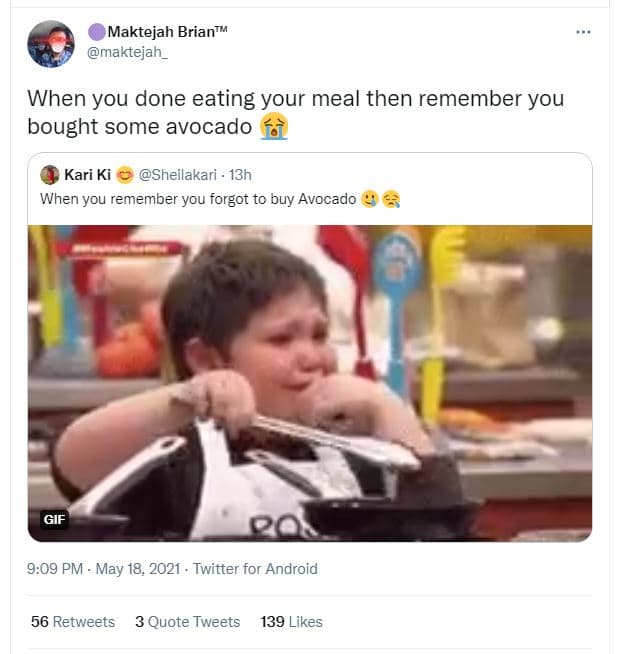Go to the @maktejah_ handle
The image size is (620, 654).
128,52
